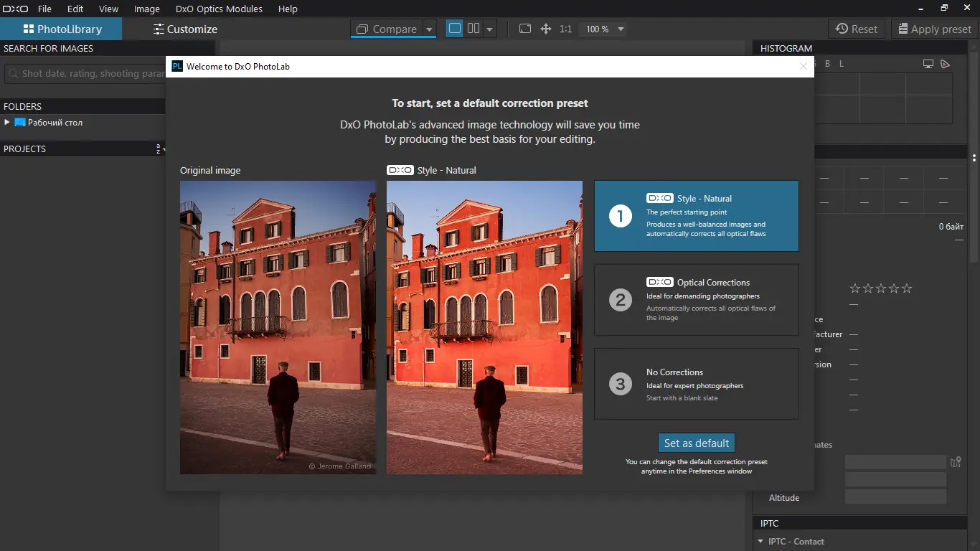Click the Reset button
Screen dimensions: 980x551
[857, 29]
